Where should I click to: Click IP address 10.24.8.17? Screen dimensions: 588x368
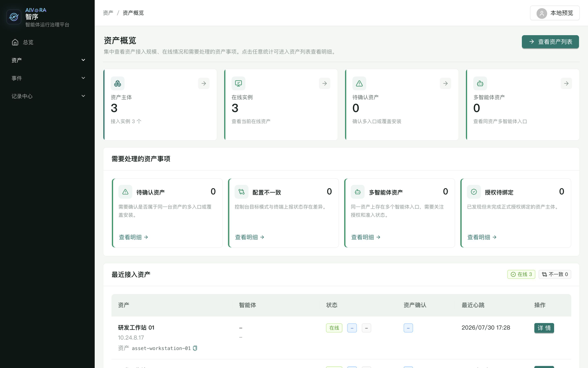click(x=131, y=338)
